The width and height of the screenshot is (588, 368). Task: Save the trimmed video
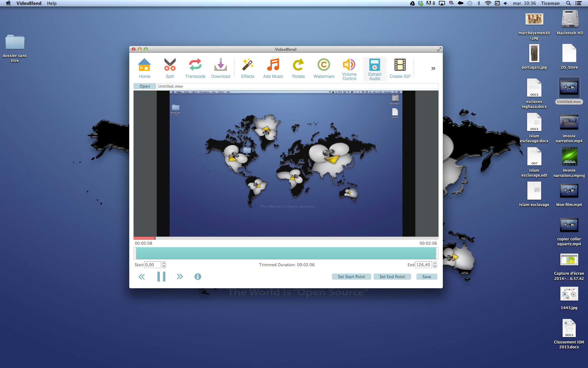427,277
